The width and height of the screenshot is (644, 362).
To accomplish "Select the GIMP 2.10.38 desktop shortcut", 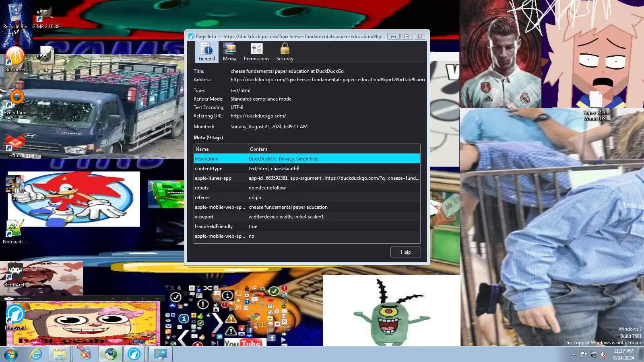I will click(45, 18).
